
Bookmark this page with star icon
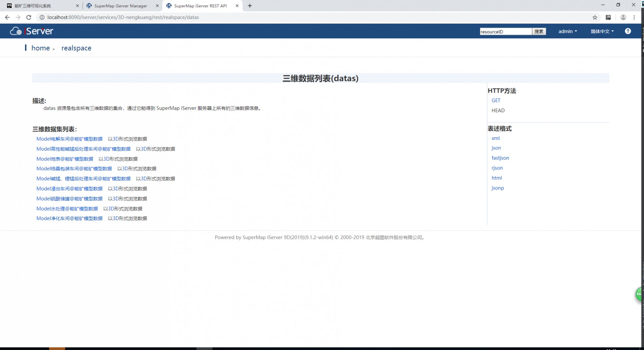pyautogui.click(x=595, y=17)
